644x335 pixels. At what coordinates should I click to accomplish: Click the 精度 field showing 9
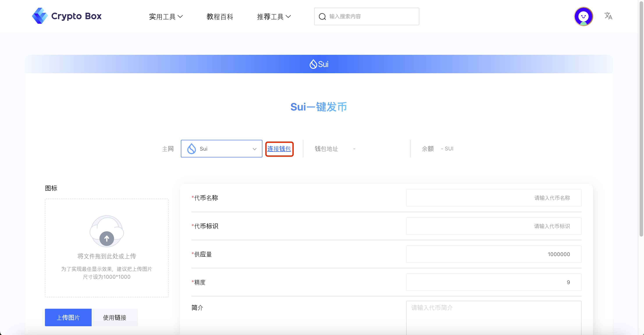click(x=493, y=282)
